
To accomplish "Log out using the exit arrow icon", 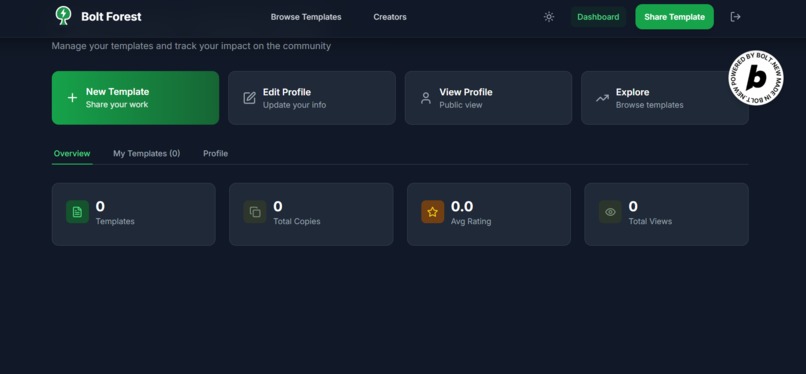I will (x=736, y=17).
